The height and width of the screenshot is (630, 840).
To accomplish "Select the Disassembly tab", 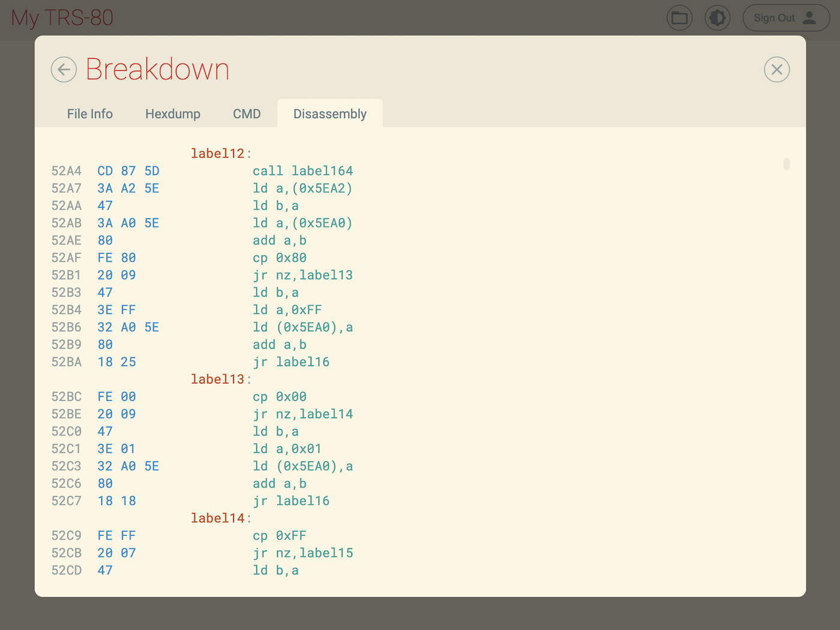I will tap(329, 114).
